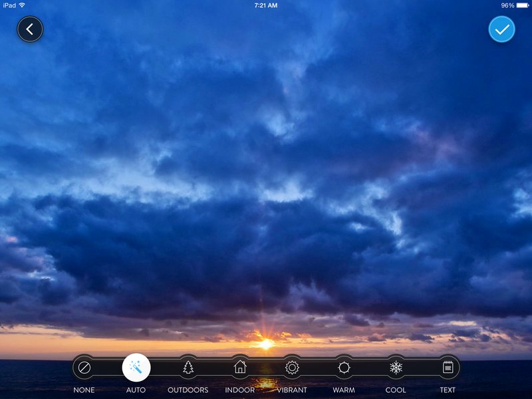Click the WARM label
The height and width of the screenshot is (399, 532).
344,390
